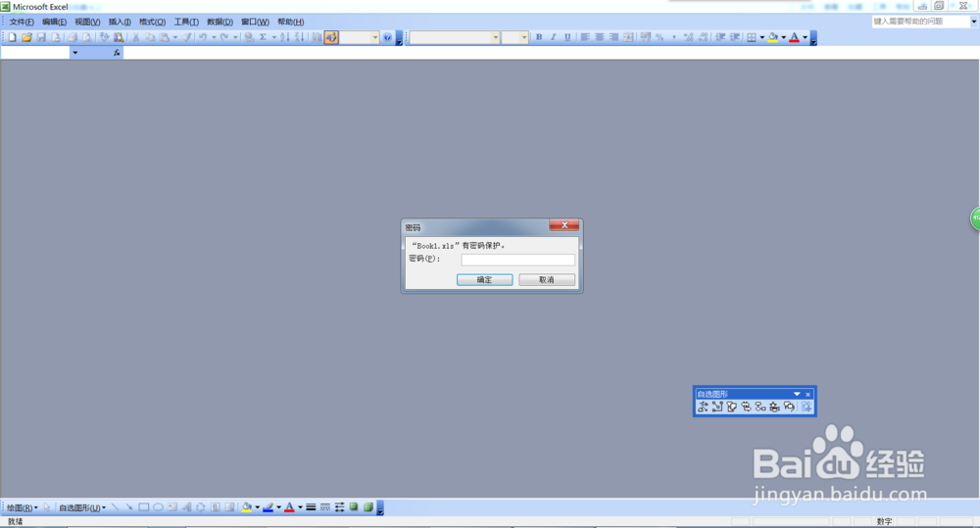This screenshot has width=980, height=528.
Task: Open the 编辑(E) Edit menu
Action: pos(54,22)
